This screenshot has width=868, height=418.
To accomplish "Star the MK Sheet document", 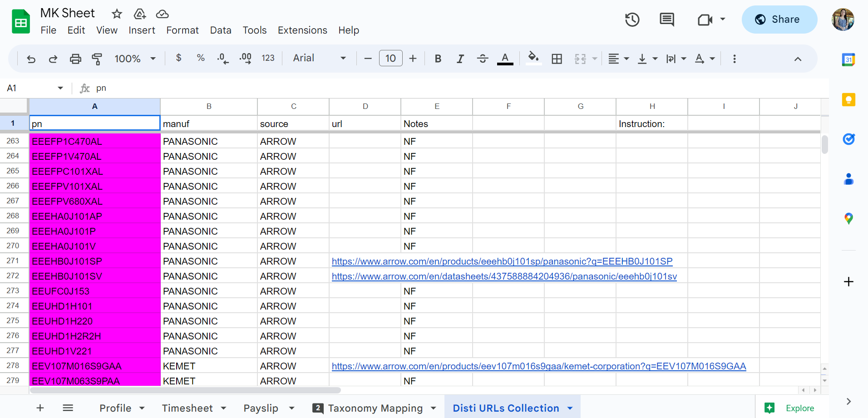I will click(117, 14).
